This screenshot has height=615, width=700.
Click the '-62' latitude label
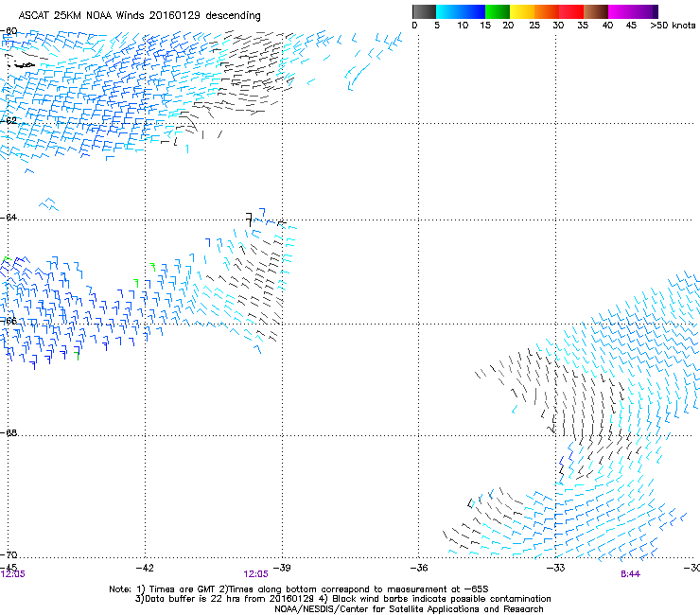point(9,120)
